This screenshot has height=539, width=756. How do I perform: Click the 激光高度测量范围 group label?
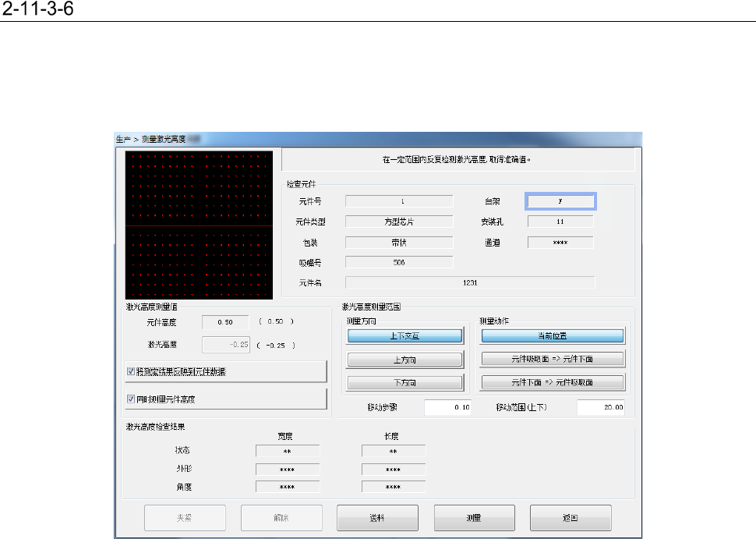pos(371,307)
